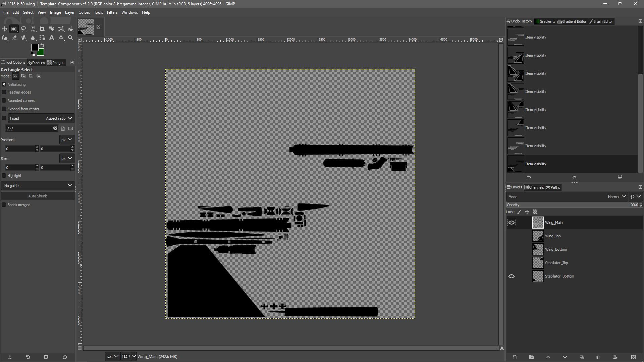The height and width of the screenshot is (362, 644).
Task: Show the Wing_Top layer
Action: [512, 236]
